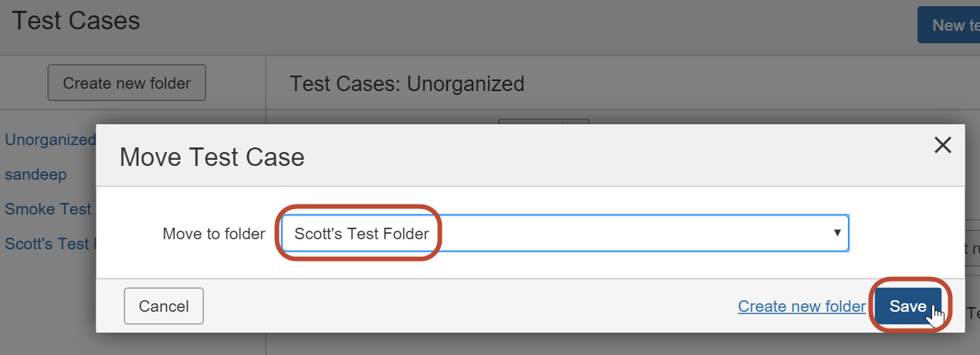The image size is (980, 355).
Task: Cancel the Move Test Case dialog
Action: click(x=164, y=306)
